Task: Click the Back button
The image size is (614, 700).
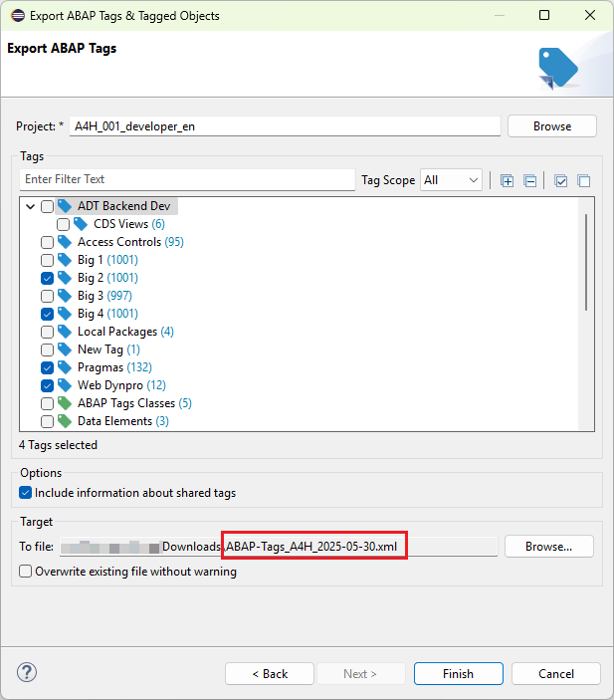Action: coord(270,674)
